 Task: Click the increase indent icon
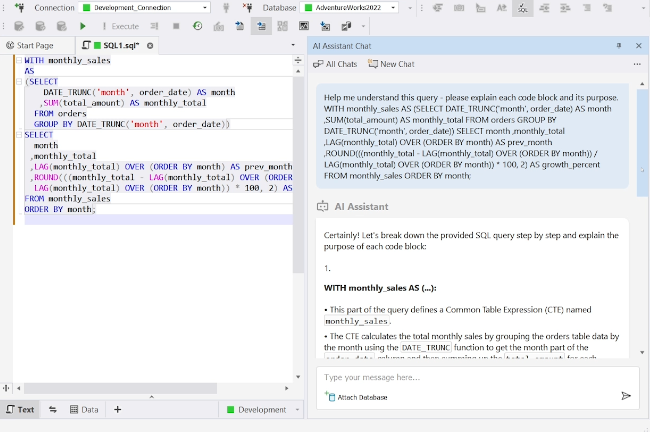click(x=565, y=7)
